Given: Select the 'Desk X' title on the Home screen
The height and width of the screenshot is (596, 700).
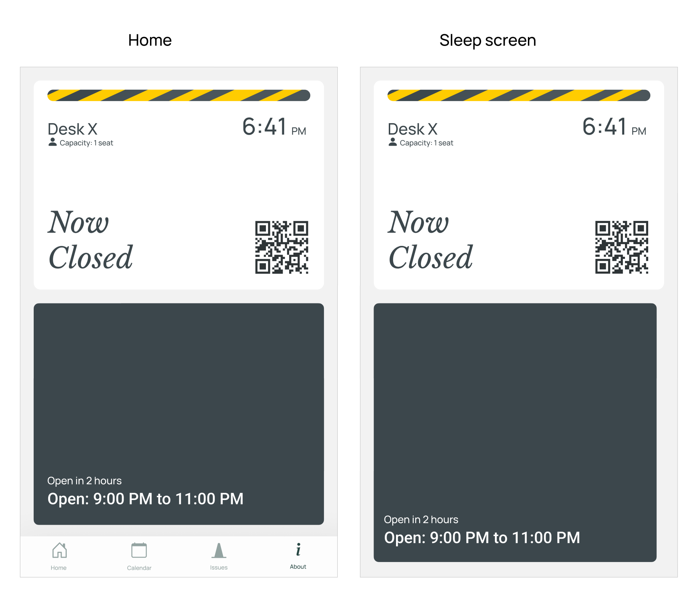Looking at the screenshot, I should coord(72,129).
